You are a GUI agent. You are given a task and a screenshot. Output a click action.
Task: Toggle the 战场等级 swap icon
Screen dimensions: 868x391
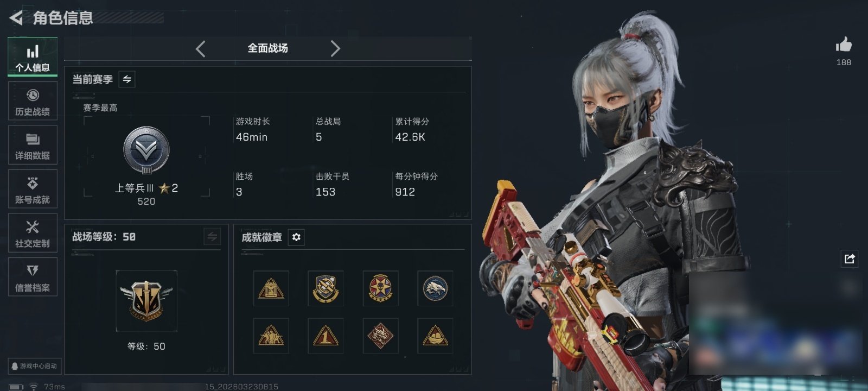click(x=212, y=237)
